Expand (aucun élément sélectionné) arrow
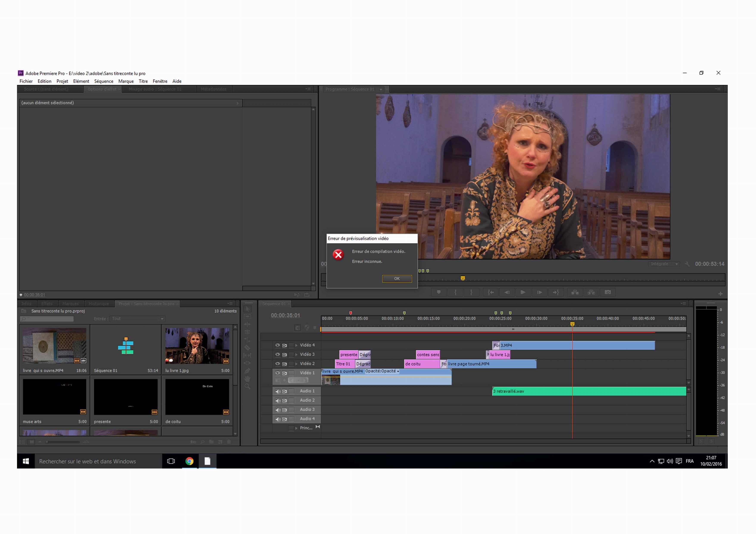756x534 pixels. click(237, 103)
